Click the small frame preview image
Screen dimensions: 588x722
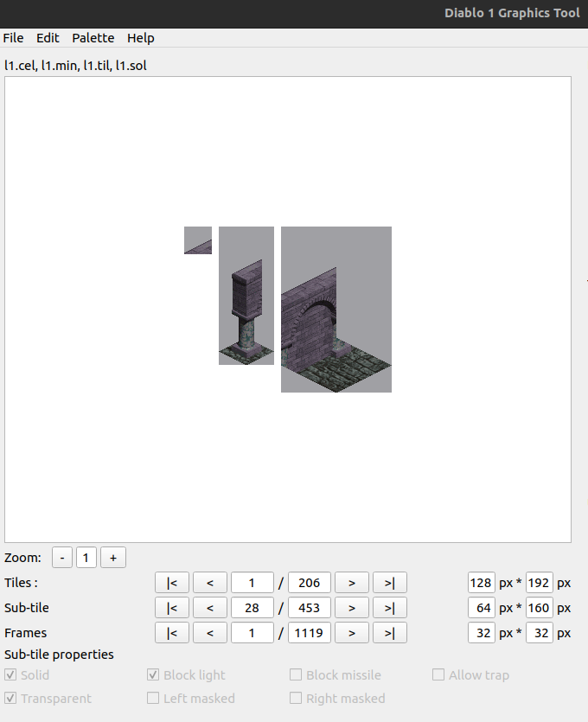(x=198, y=240)
